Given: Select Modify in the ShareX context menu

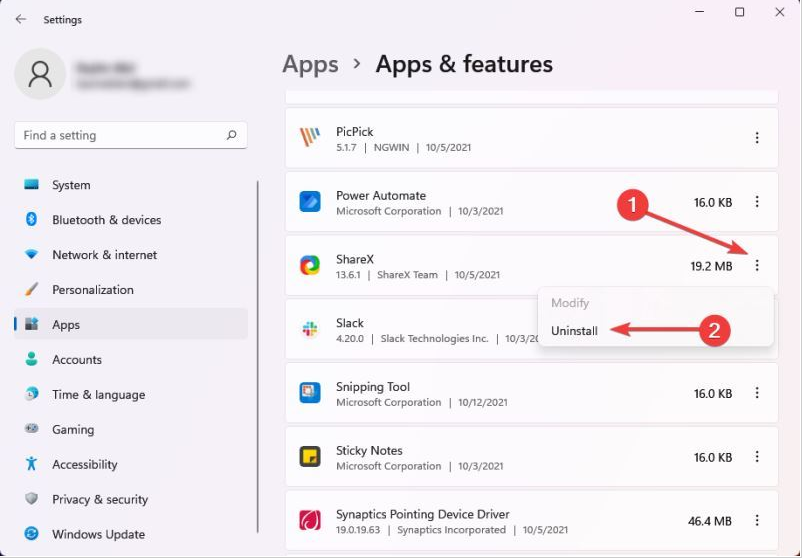Looking at the screenshot, I should pyautogui.click(x=570, y=303).
